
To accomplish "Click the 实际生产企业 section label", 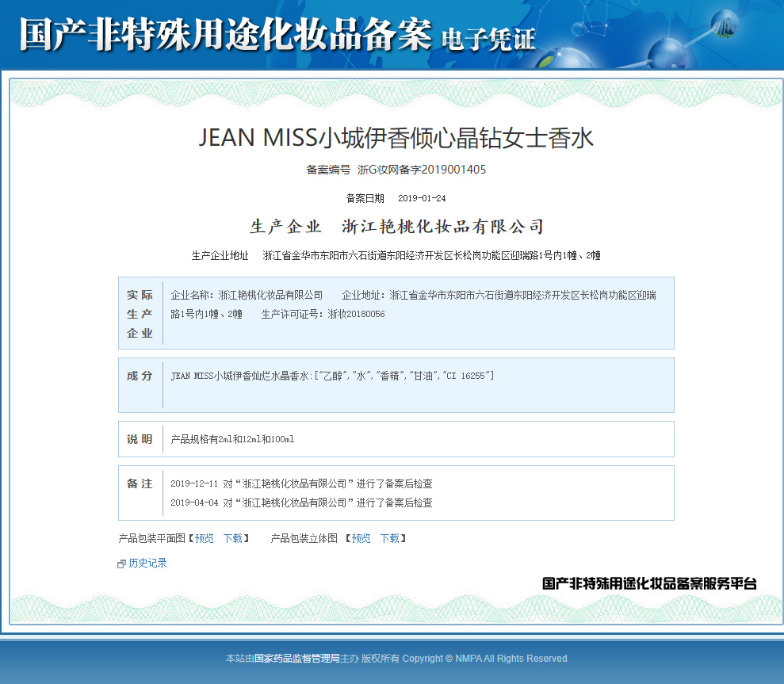I will tap(140, 314).
